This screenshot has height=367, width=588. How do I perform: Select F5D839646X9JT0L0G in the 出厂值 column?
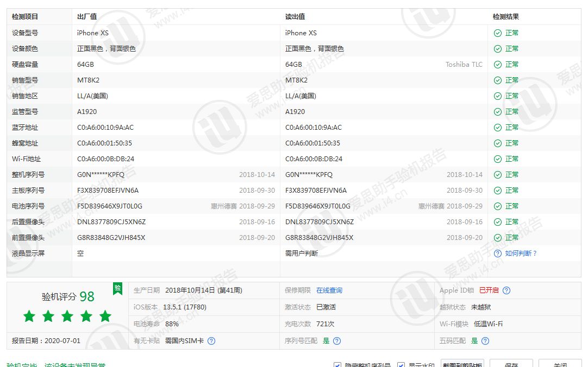point(109,206)
